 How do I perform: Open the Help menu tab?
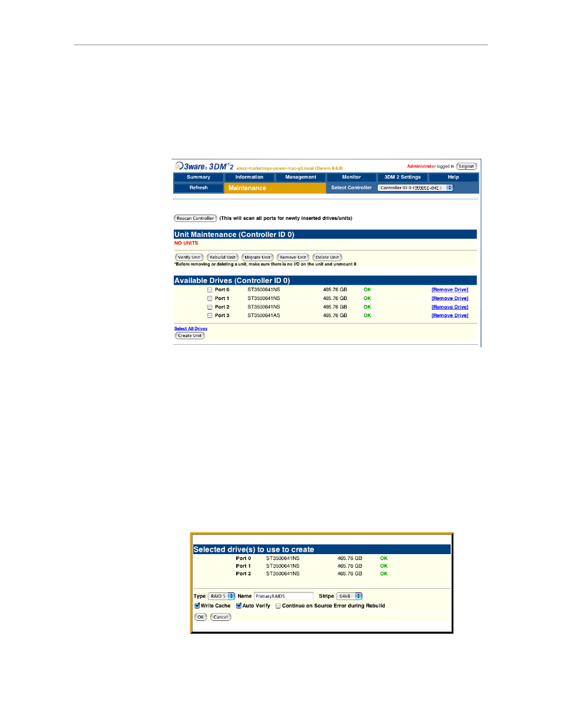pos(453,177)
